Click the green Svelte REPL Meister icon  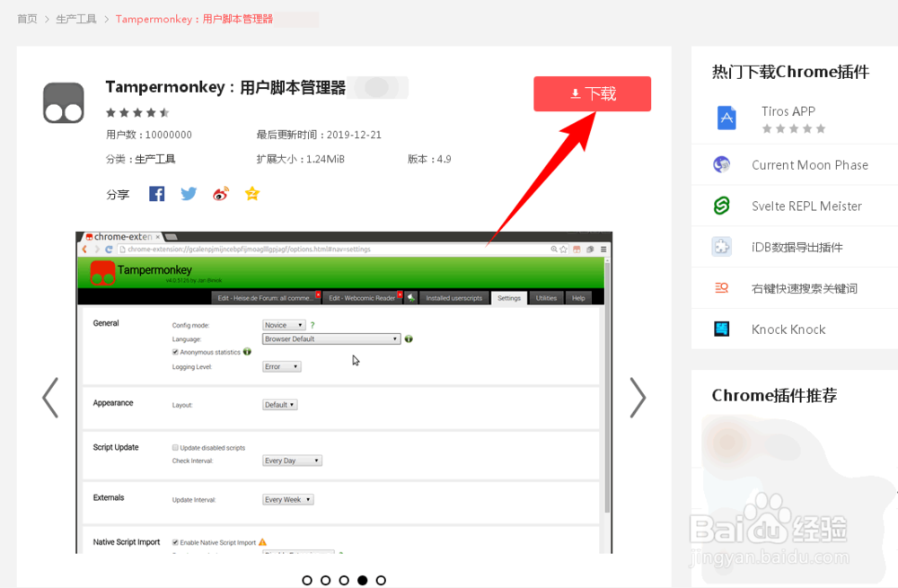722,206
